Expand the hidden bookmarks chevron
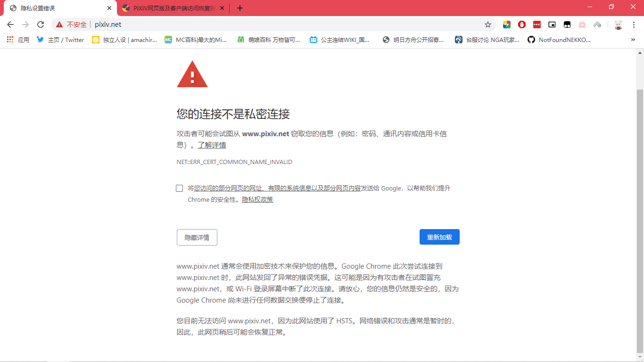This screenshot has width=644, height=362. click(633, 40)
